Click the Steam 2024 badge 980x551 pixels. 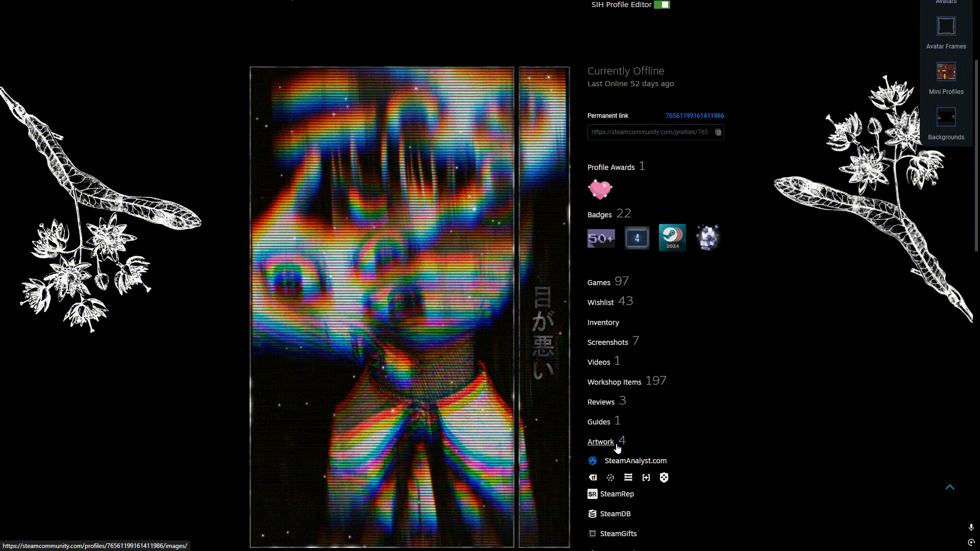pos(672,238)
